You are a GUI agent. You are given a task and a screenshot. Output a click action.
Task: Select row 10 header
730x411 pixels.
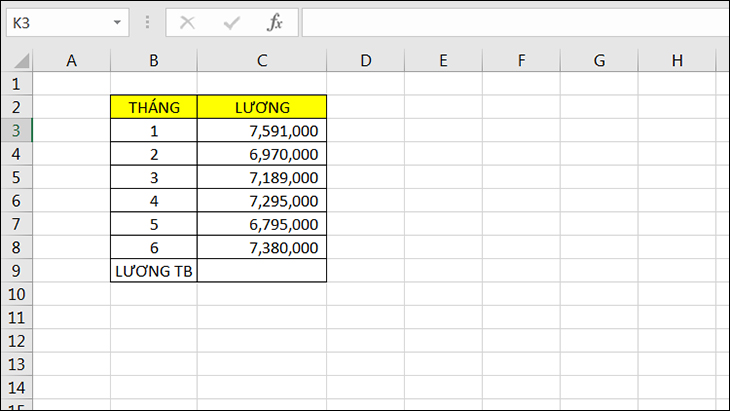click(x=17, y=294)
